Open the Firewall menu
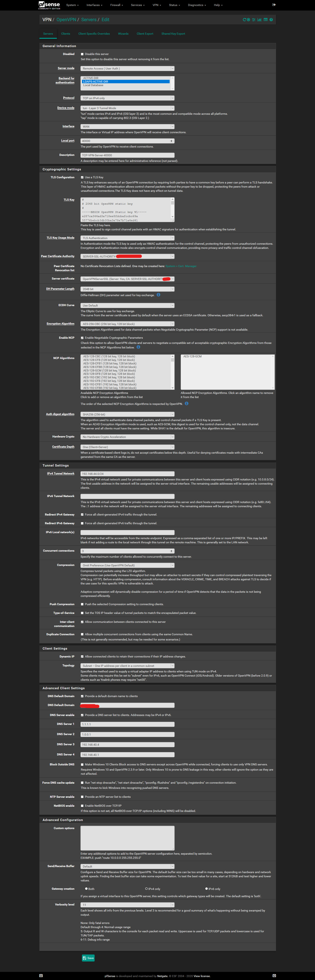Image resolution: width=315 pixels, height=980 pixels. (x=116, y=5)
